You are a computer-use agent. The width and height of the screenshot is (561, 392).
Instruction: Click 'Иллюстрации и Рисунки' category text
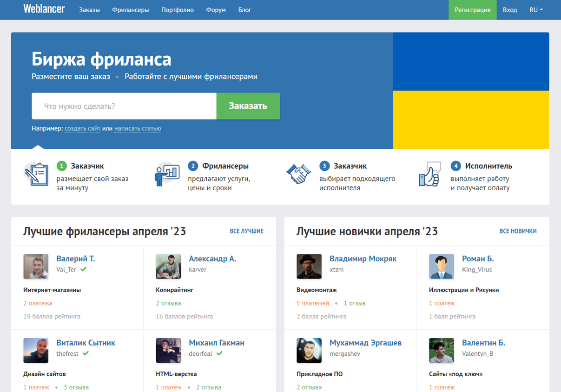pos(464,290)
